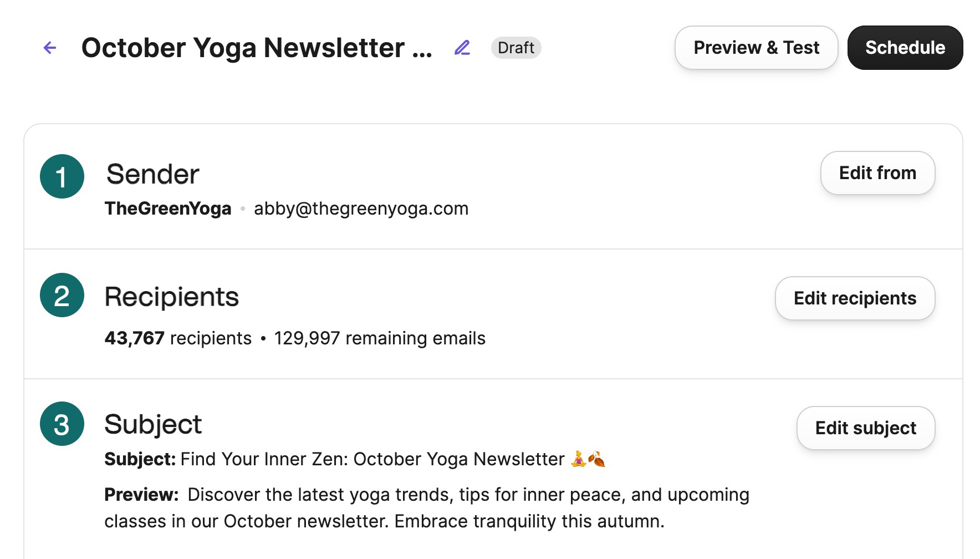Click the Recipients section heading
Screen dimensions: 980x559
click(171, 297)
